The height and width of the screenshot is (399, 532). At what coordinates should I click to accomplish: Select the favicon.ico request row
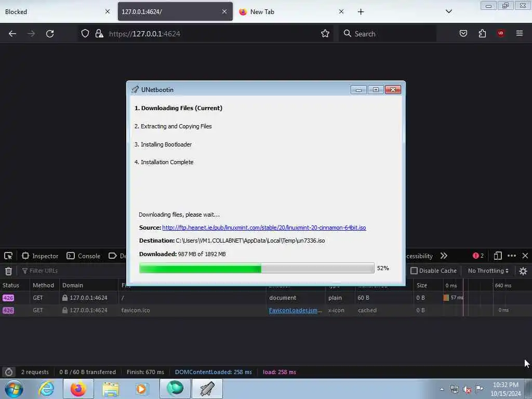click(x=266, y=310)
